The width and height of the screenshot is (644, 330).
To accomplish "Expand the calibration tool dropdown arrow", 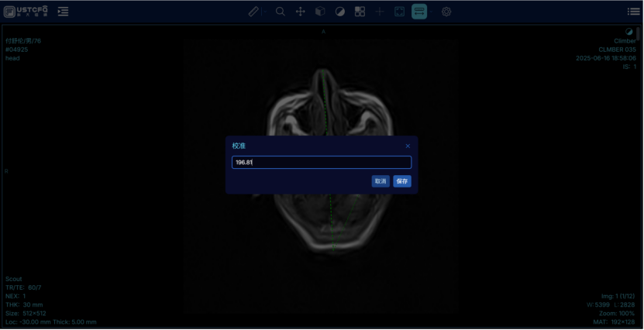I will click(x=431, y=12).
